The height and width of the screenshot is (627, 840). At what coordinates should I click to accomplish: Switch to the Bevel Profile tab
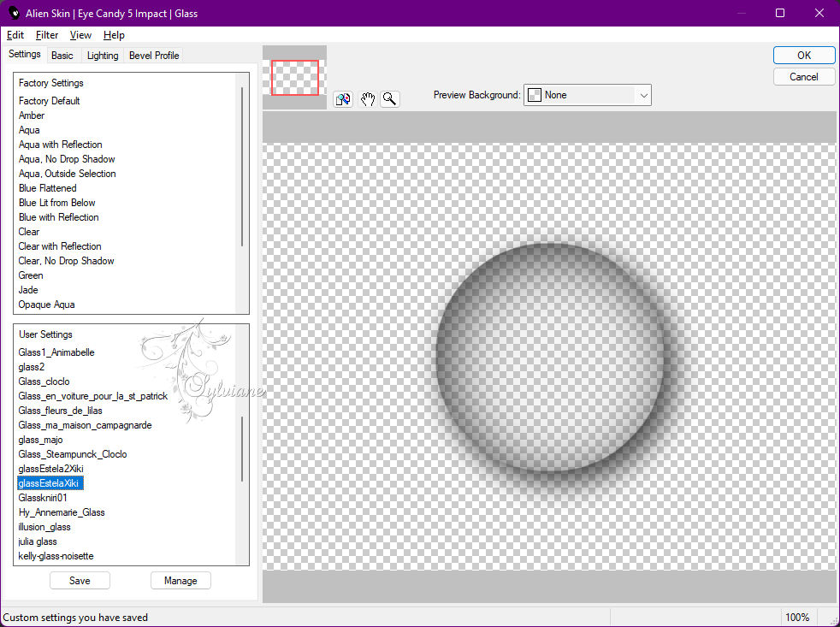[154, 56]
